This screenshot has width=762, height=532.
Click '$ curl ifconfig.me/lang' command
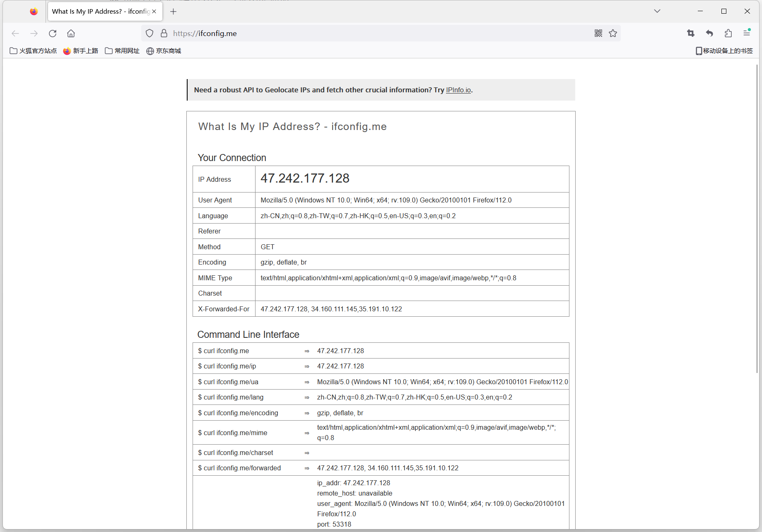pyautogui.click(x=231, y=397)
